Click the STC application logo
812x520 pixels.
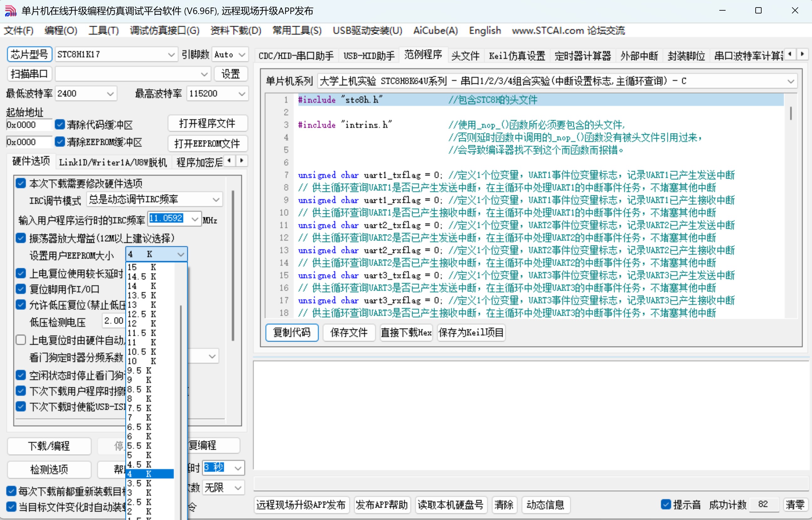(x=10, y=10)
